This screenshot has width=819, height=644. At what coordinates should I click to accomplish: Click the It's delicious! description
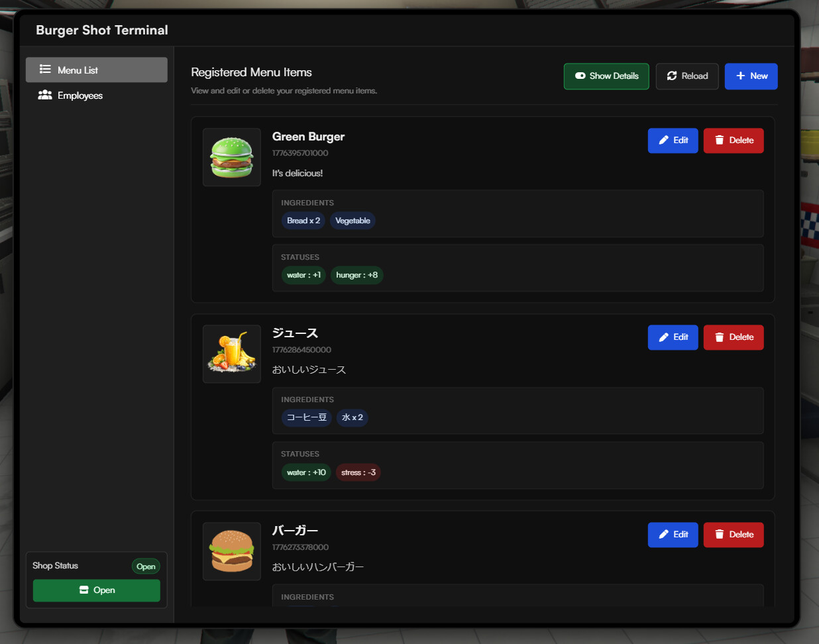[x=298, y=173]
